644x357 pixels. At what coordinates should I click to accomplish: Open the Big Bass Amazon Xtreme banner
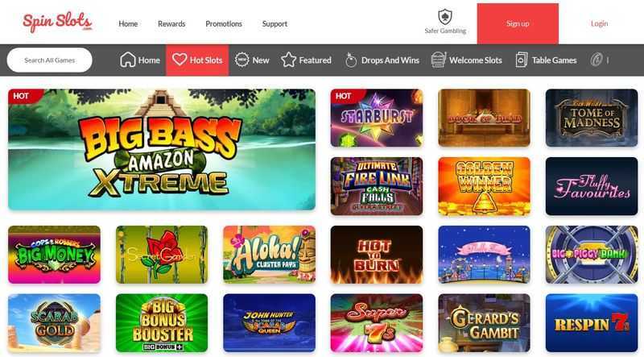pos(162,150)
